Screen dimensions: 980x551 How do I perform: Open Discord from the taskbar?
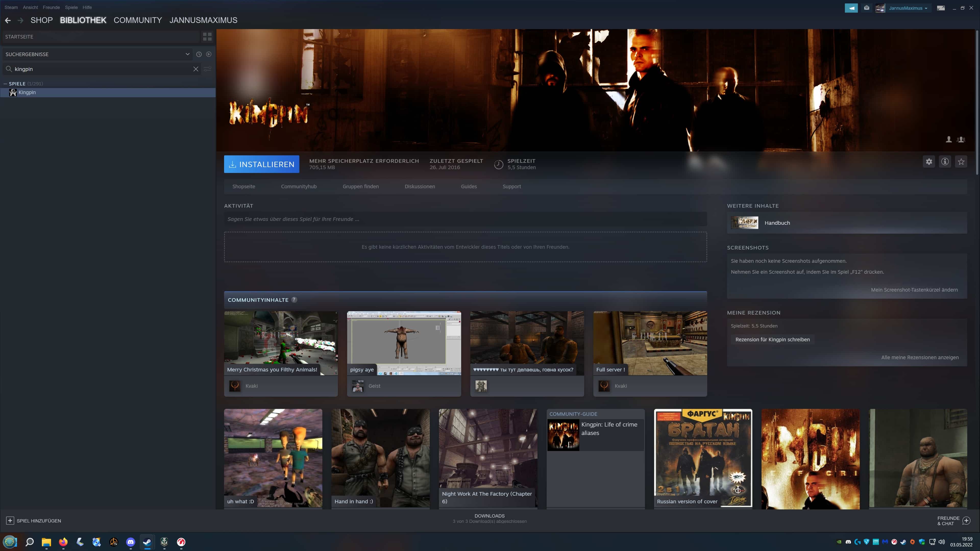pos(130,542)
